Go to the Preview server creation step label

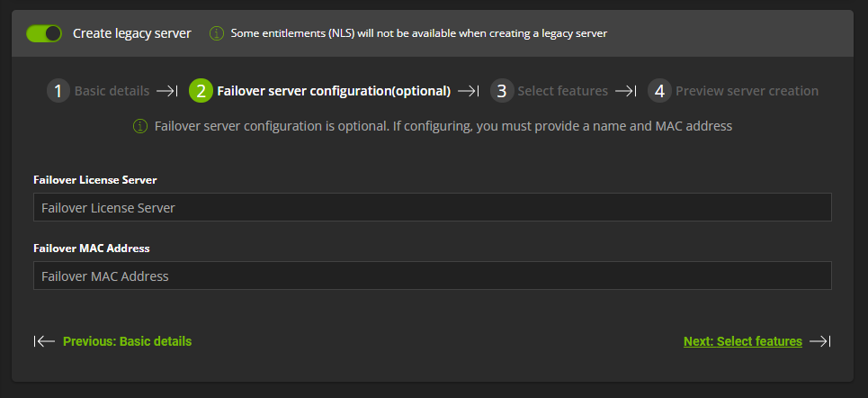tap(747, 91)
